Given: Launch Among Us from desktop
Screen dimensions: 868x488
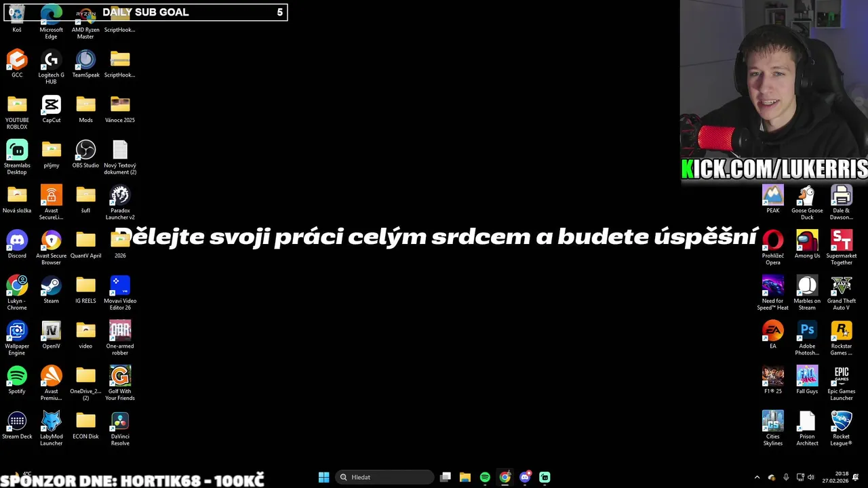Looking at the screenshot, I should point(807,245).
